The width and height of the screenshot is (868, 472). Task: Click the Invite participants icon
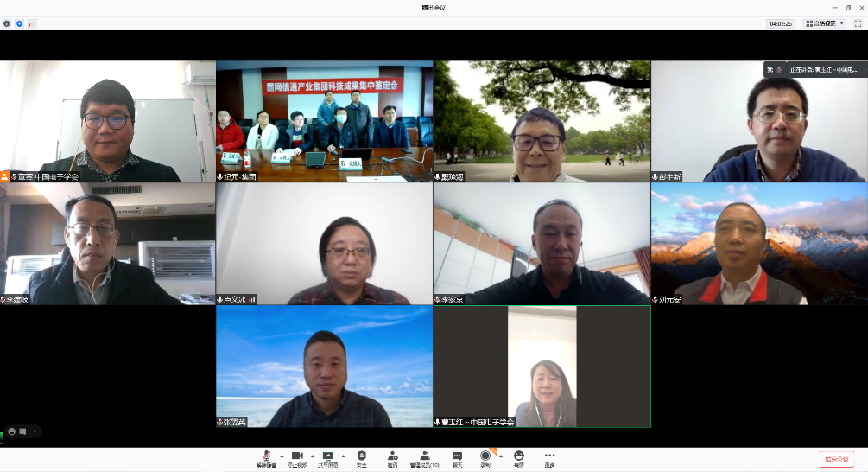392,456
